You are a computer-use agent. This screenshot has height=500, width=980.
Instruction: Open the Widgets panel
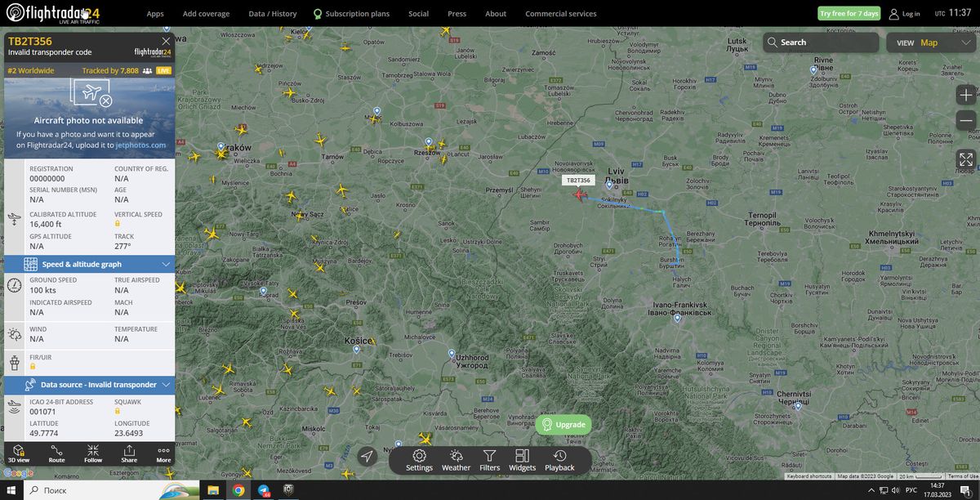(x=522, y=460)
